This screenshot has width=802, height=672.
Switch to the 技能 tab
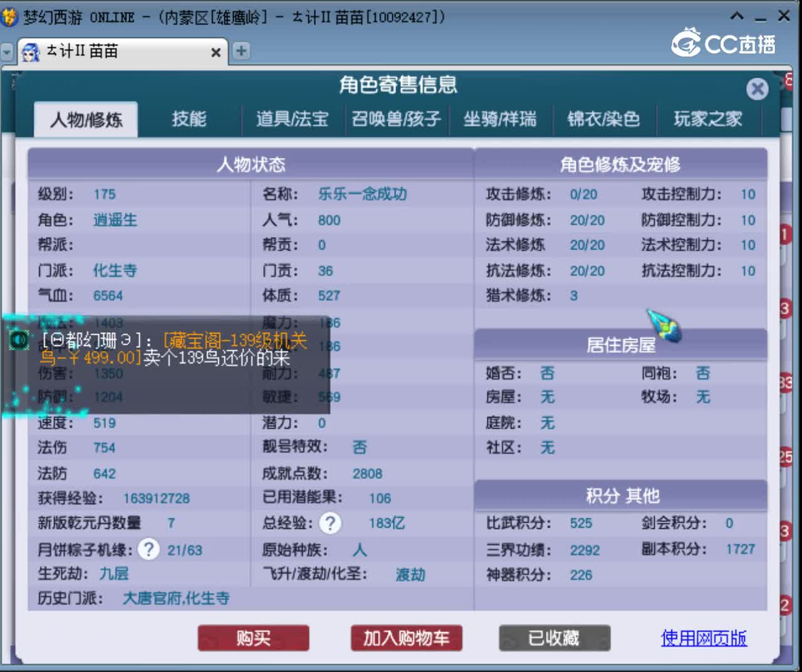189,118
